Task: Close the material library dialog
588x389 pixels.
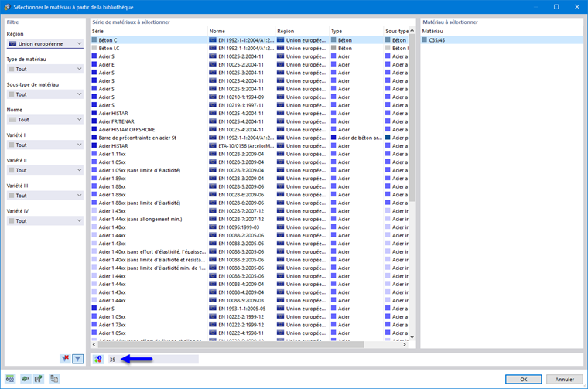Action: 577,7
